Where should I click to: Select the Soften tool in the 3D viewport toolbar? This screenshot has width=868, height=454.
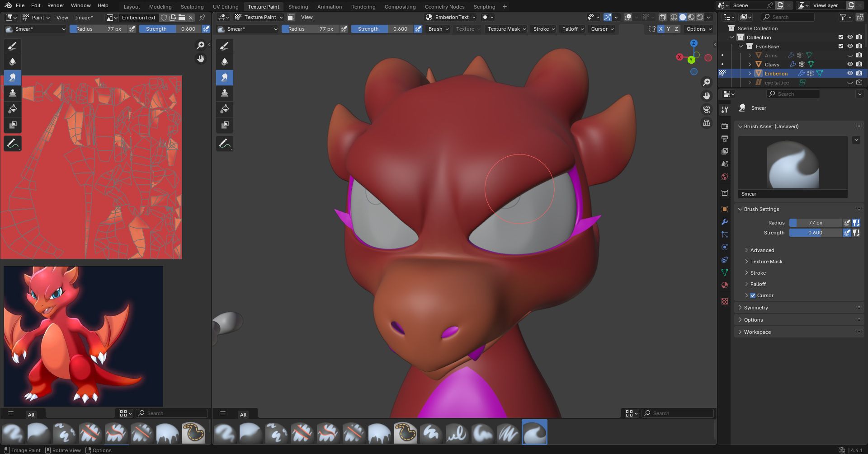click(x=225, y=62)
